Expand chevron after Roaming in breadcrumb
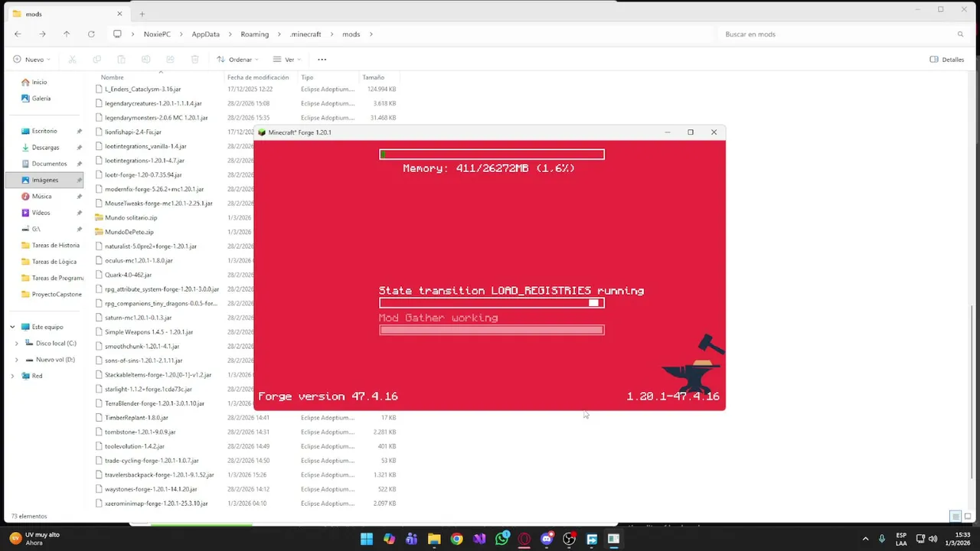980x551 pixels. (x=279, y=34)
